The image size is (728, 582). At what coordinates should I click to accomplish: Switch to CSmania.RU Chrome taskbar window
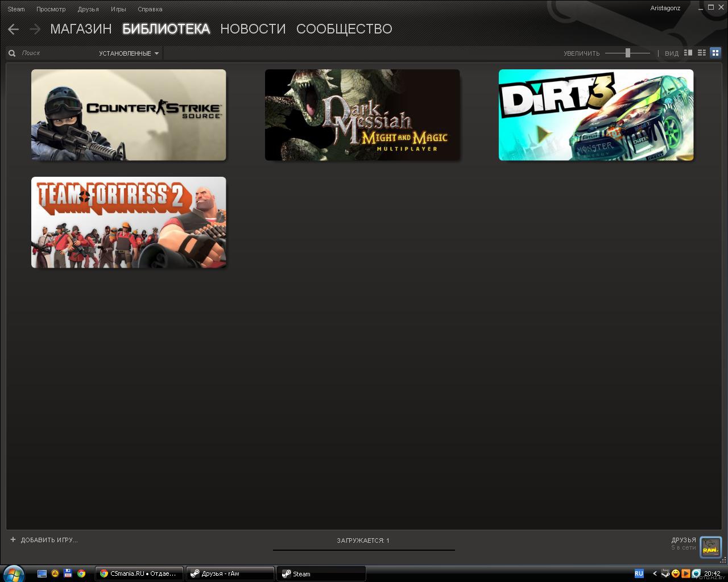[139, 573]
